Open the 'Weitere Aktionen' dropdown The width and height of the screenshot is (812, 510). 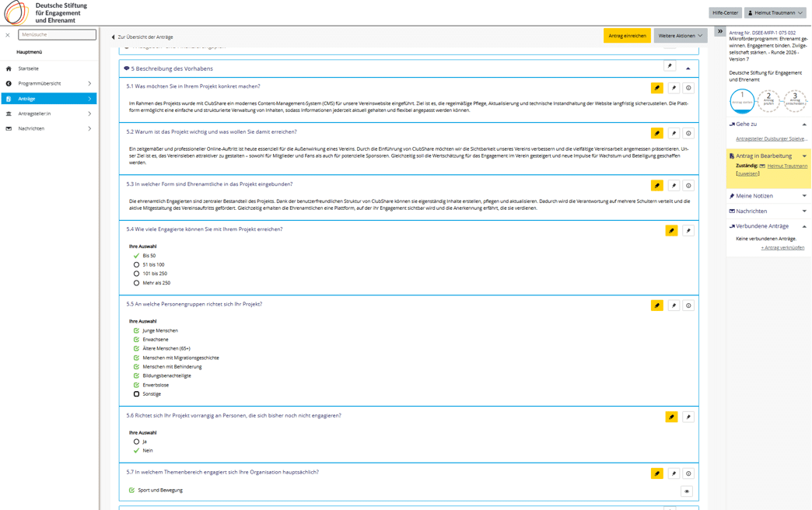[681, 36]
